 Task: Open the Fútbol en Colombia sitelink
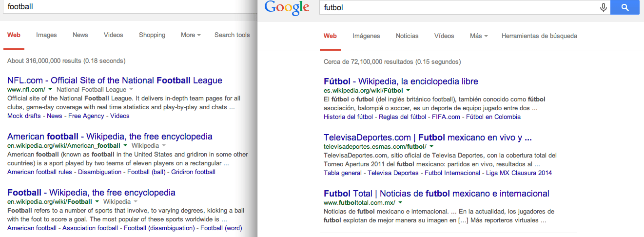coord(493,117)
